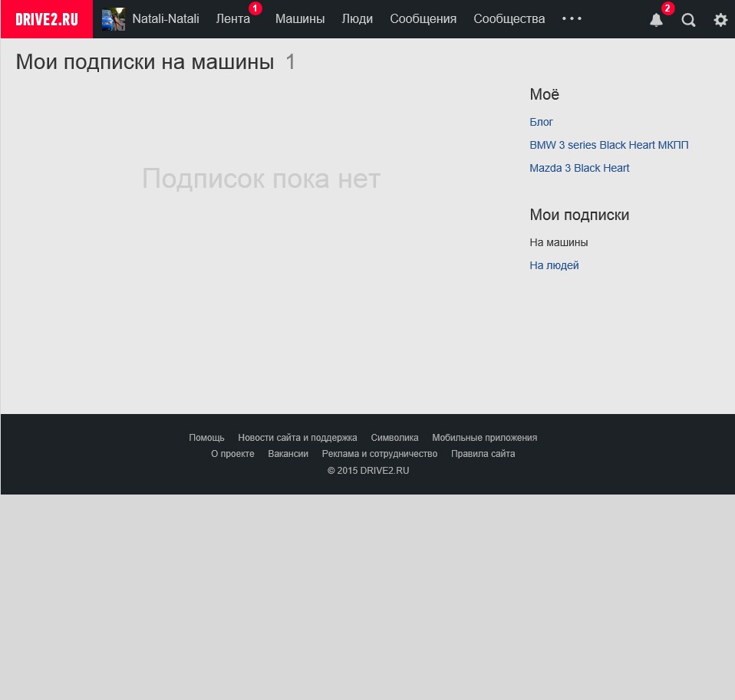This screenshot has height=700, width=735.
Task: Go to Люди section
Action: [358, 18]
